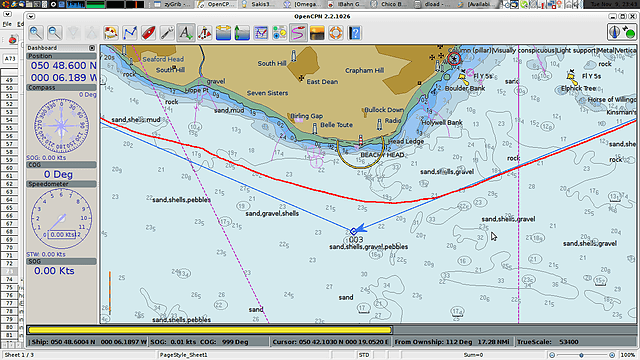The height and width of the screenshot is (360, 640).
Task: Open the settings wrench tool
Action: click(167, 33)
